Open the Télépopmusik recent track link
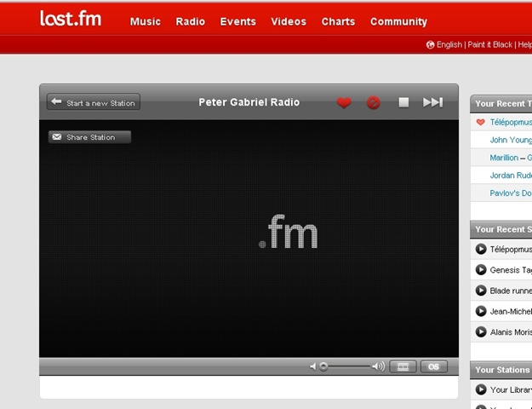 click(x=511, y=123)
